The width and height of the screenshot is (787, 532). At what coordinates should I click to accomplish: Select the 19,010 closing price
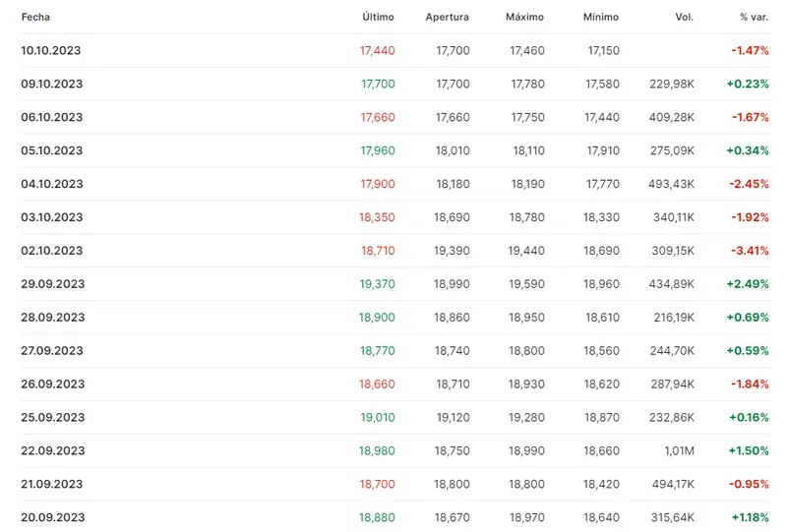378,417
